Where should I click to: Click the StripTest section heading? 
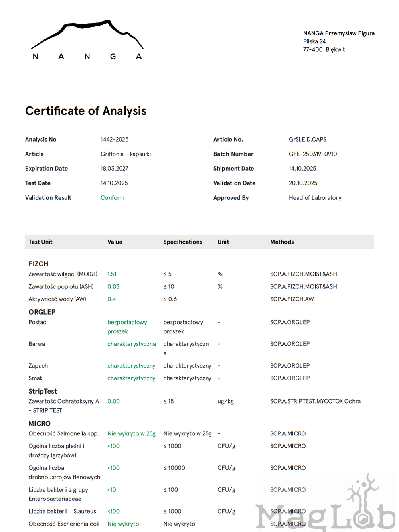coord(43,391)
